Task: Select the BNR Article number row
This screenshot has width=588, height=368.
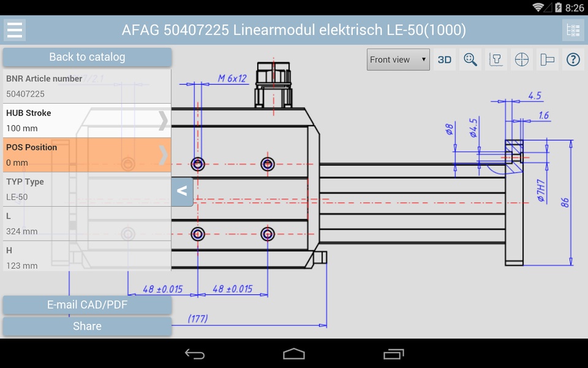Action: (87, 86)
